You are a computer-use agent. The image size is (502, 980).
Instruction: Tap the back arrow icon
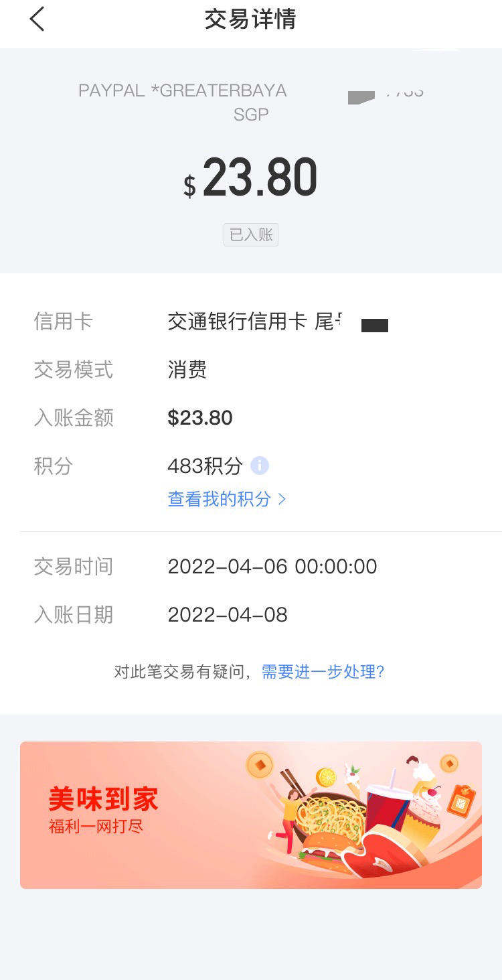(x=37, y=19)
